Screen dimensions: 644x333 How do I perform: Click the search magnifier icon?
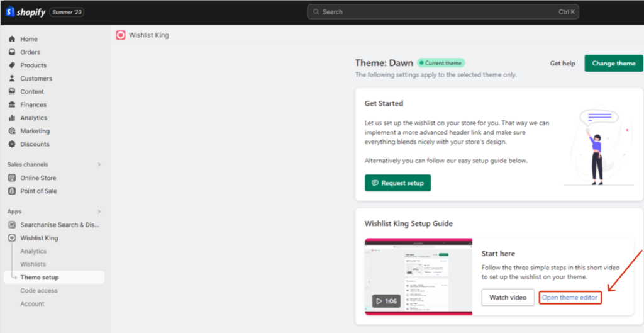[316, 12]
